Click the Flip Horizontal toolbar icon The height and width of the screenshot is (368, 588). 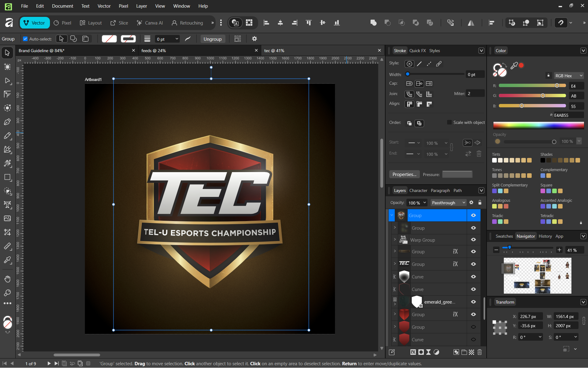pyautogui.click(x=471, y=23)
